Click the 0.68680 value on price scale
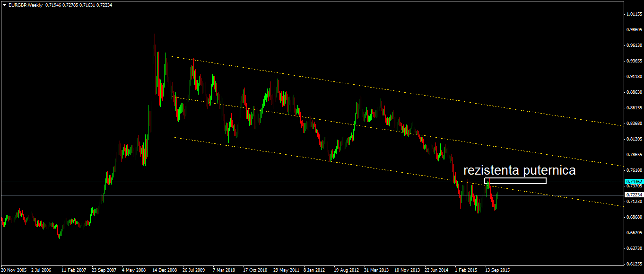The width and height of the screenshot is (644, 274). click(634, 217)
